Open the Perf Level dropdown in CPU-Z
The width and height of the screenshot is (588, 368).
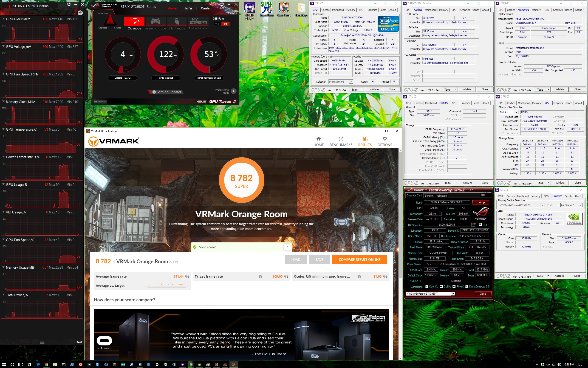(x=571, y=205)
